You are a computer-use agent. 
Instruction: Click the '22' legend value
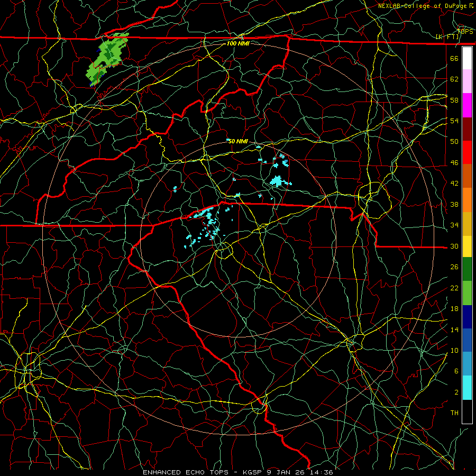454,288
